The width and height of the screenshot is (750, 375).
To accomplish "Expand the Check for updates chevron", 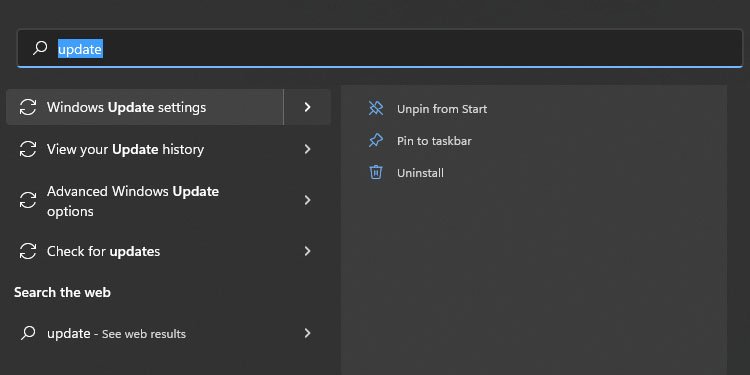I will click(x=308, y=251).
